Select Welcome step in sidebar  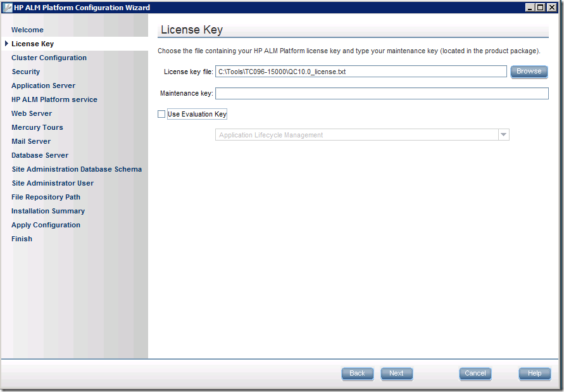pos(27,30)
